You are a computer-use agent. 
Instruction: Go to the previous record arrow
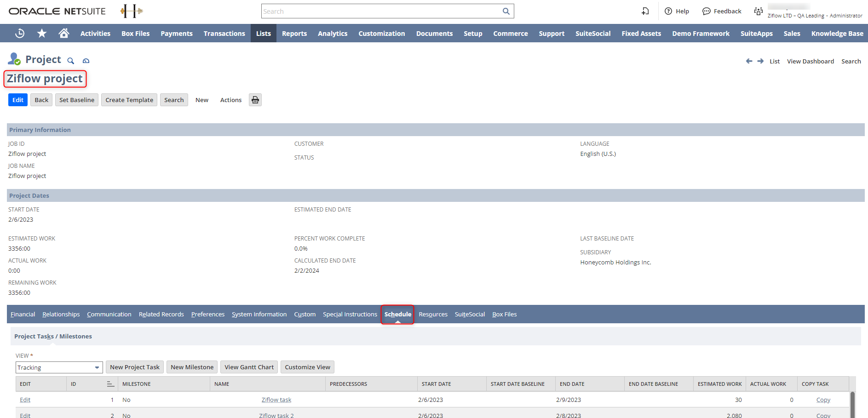pos(749,61)
